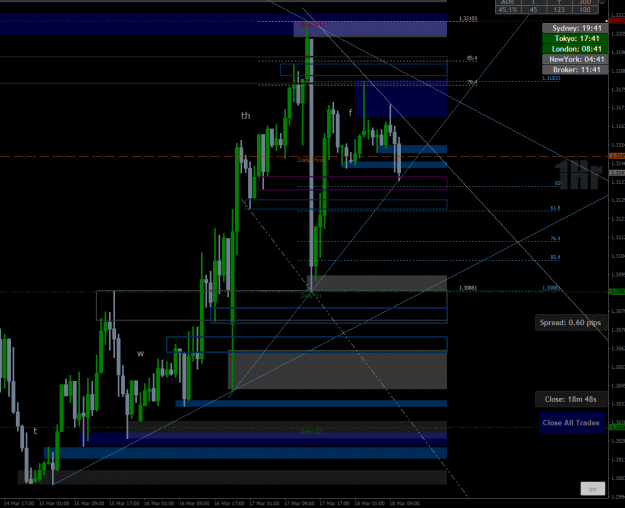Click the orange Daily Pivot tag on price scale
This screenshot has width=625, height=508.
(617, 156)
